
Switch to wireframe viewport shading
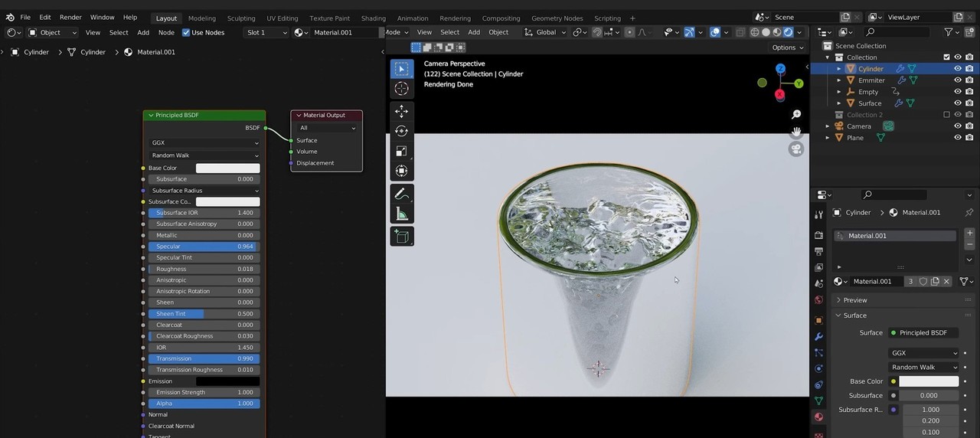pos(755,32)
